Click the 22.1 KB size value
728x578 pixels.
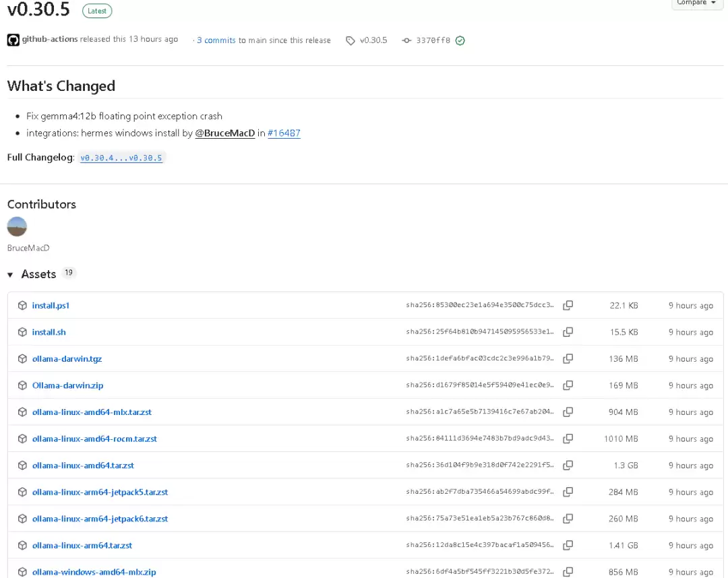coord(624,305)
